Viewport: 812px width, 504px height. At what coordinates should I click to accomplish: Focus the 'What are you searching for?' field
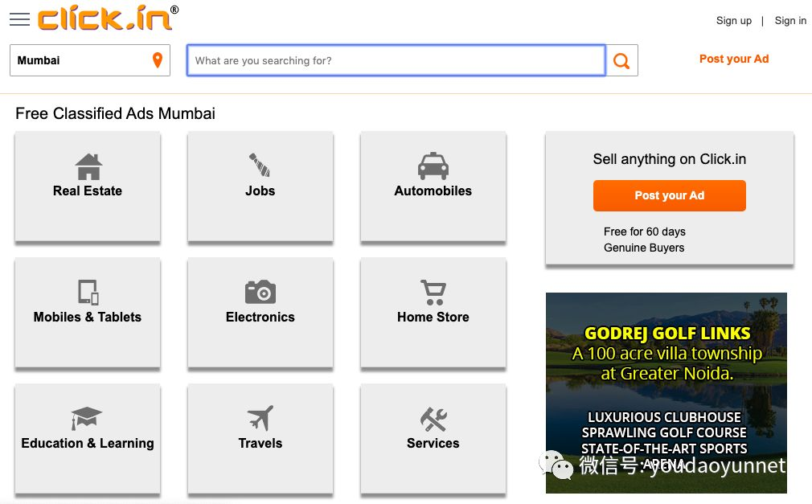(x=396, y=60)
